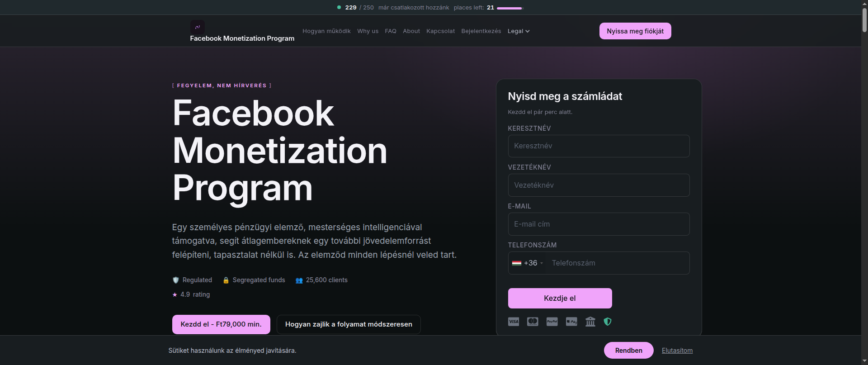Viewport: 868px width, 365px height.
Task: Click the Hungarian flag in phone field
Action: [517, 263]
